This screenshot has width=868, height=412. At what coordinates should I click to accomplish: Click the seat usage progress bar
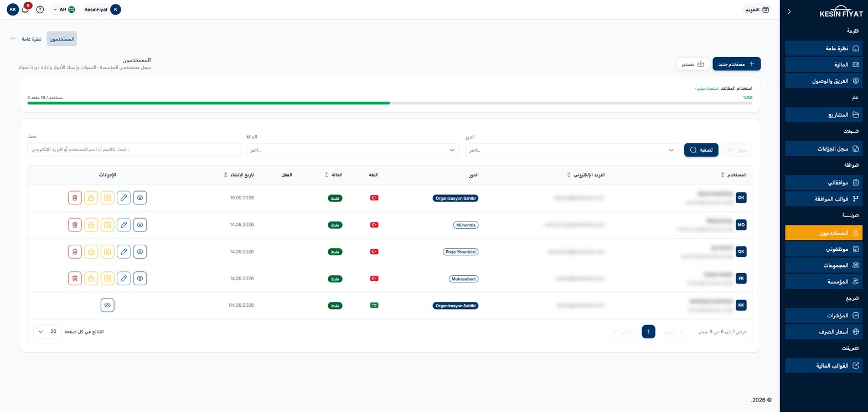(x=390, y=103)
